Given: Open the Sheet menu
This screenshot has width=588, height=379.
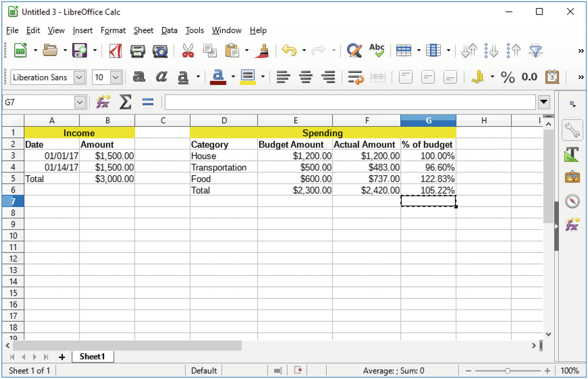Looking at the screenshot, I should click(x=144, y=30).
